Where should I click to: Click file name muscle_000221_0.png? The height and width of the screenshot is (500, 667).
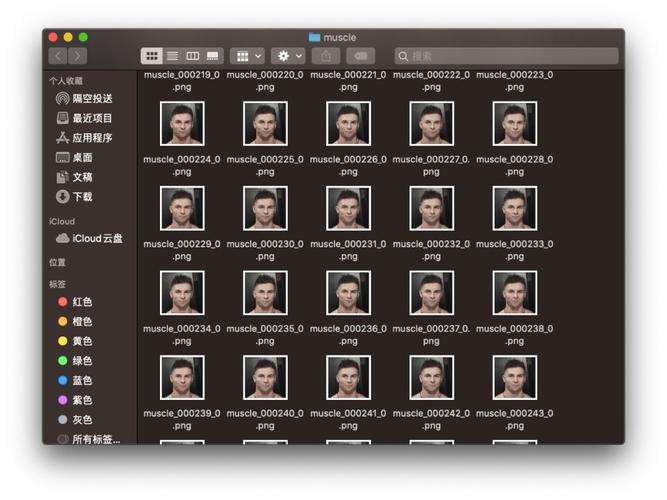click(348, 81)
